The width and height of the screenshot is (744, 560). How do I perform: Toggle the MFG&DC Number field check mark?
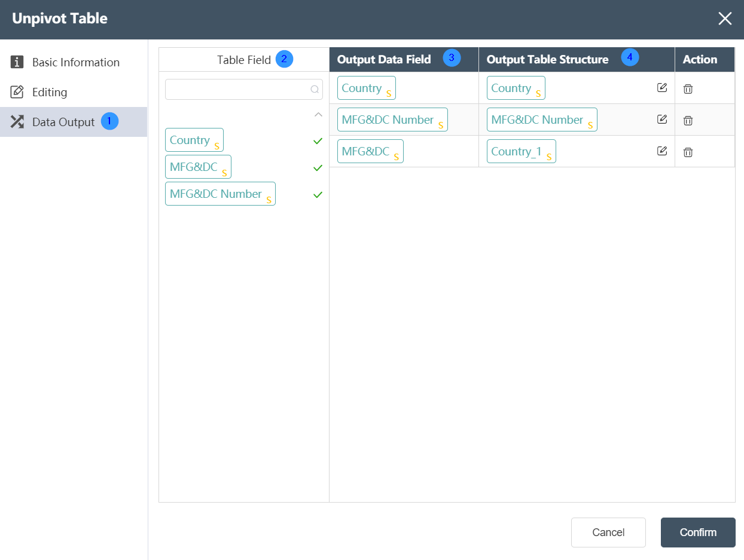pyautogui.click(x=318, y=195)
